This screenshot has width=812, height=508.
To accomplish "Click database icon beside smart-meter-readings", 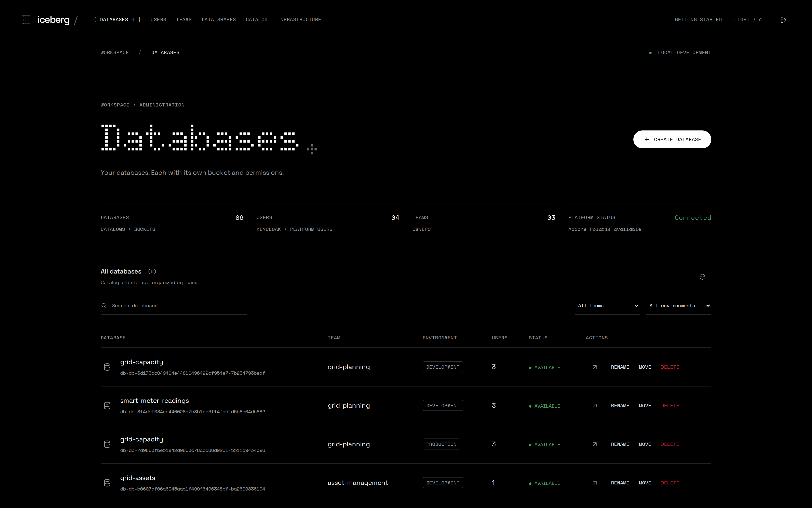I will [107, 406].
